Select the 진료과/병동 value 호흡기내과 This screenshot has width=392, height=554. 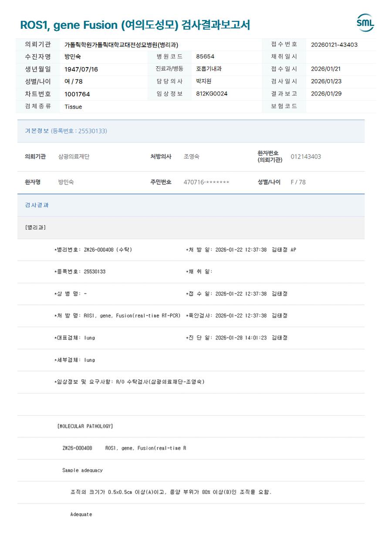pyautogui.click(x=209, y=69)
